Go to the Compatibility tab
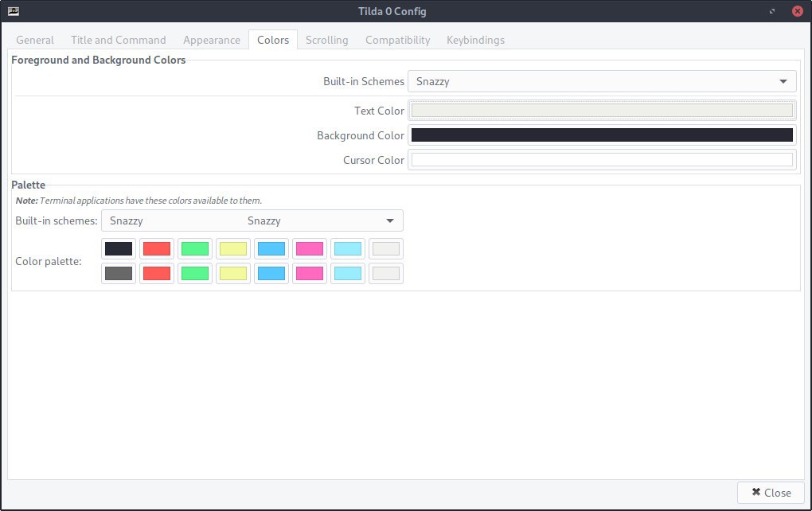This screenshot has height=511, width=812. point(398,40)
